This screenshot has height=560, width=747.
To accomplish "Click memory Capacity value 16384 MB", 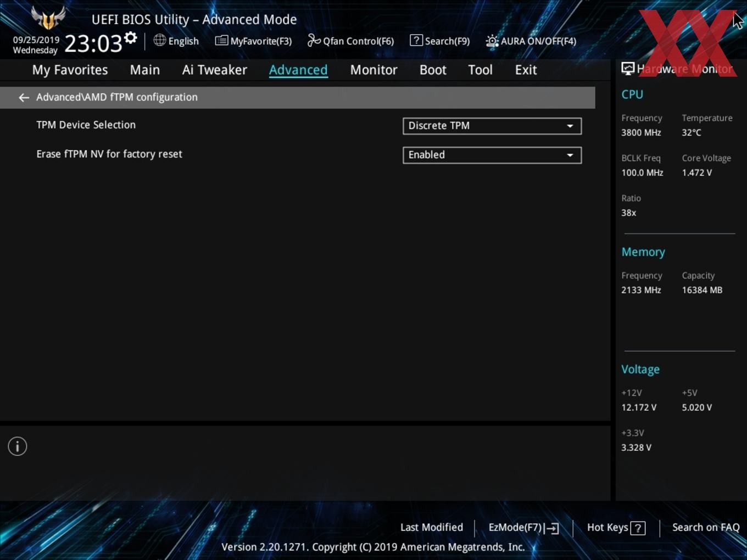I will pyautogui.click(x=702, y=290).
